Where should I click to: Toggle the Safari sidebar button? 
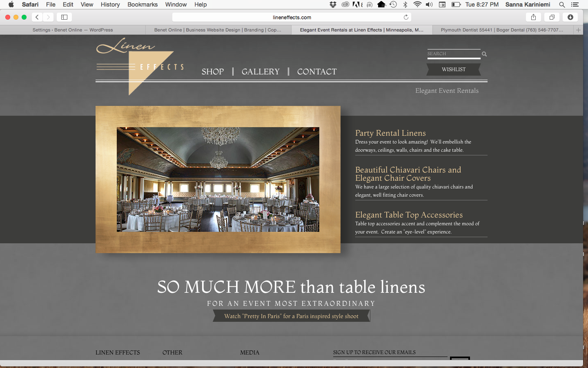(64, 17)
